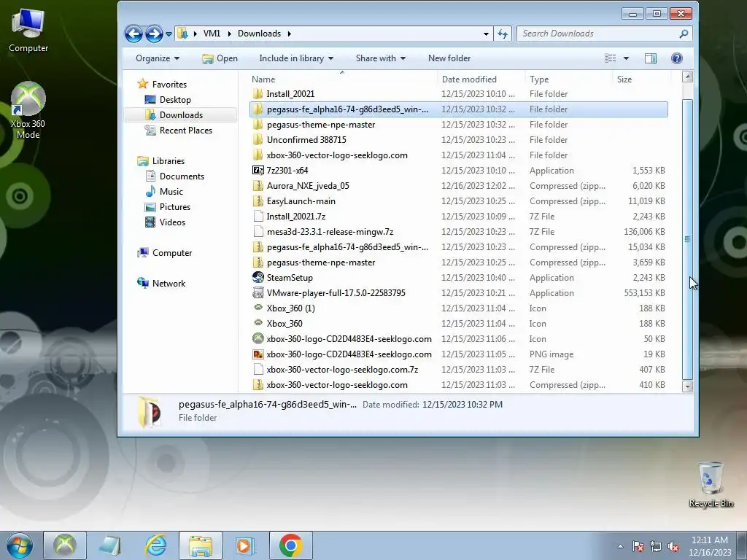Open Google Chrome from the taskbar
Screen dimensions: 747x560
(x=290, y=545)
